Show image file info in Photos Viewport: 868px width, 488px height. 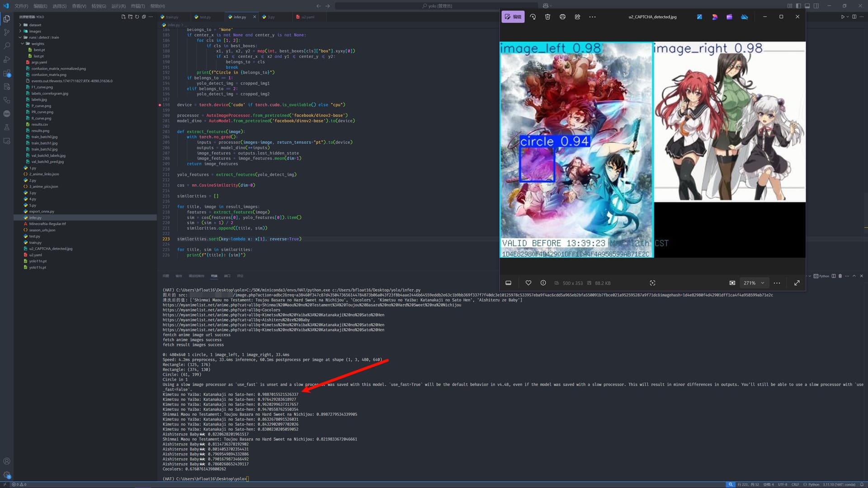[x=543, y=283]
